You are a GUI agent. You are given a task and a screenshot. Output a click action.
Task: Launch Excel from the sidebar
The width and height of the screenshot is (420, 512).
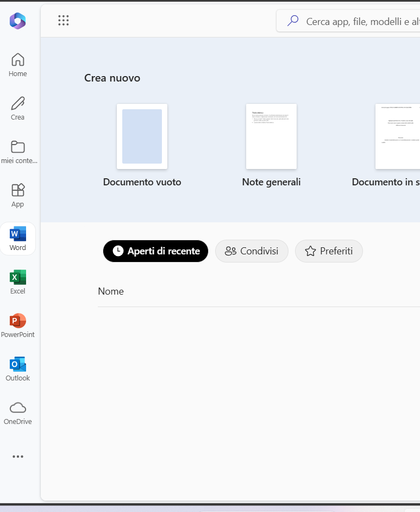[x=18, y=282]
